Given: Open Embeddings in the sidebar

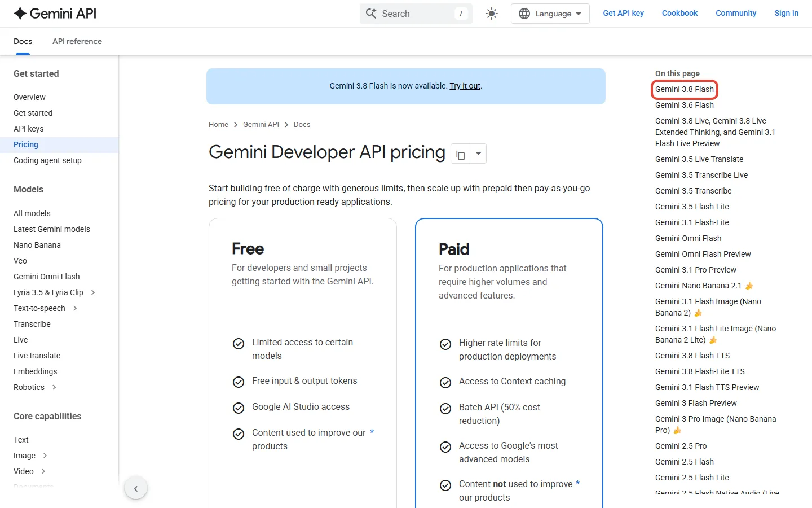Looking at the screenshot, I should (36, 371).
